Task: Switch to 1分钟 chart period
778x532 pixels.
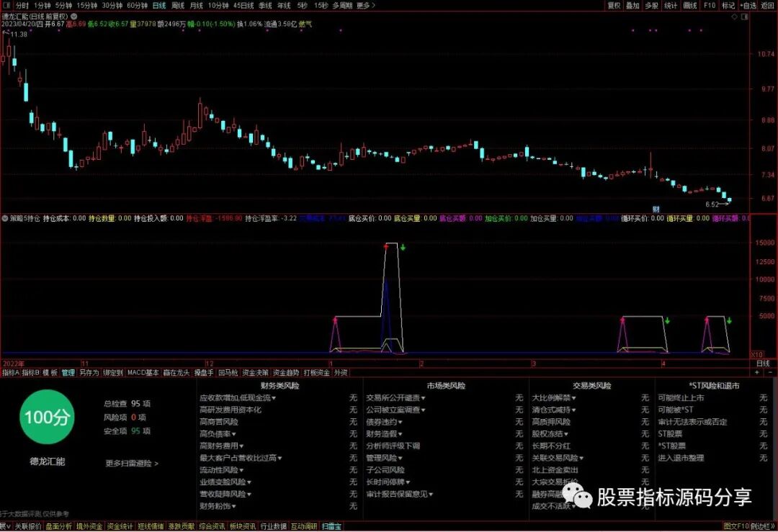Action: 43,6
